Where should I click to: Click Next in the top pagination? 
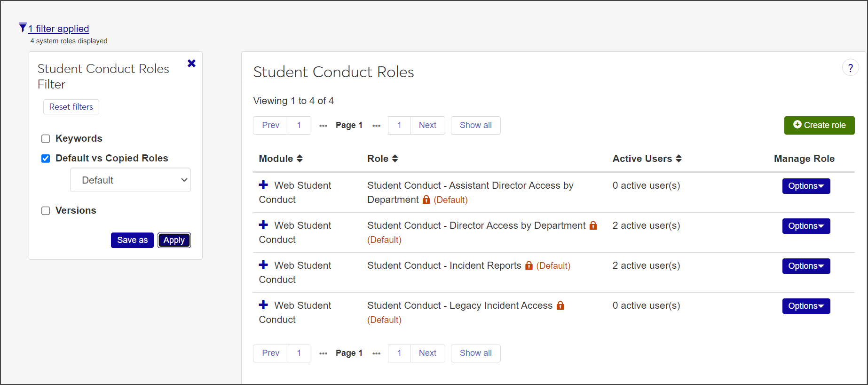(427, 125)
